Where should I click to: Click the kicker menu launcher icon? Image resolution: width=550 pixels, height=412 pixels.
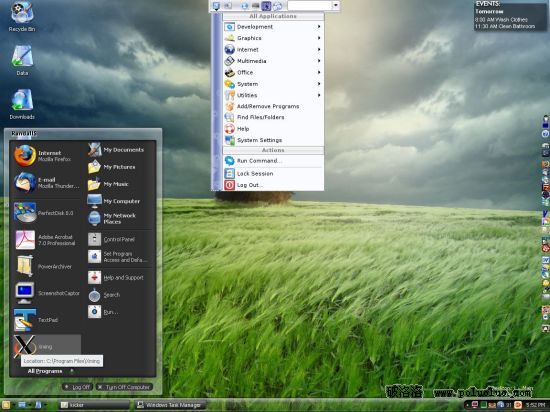216,6
